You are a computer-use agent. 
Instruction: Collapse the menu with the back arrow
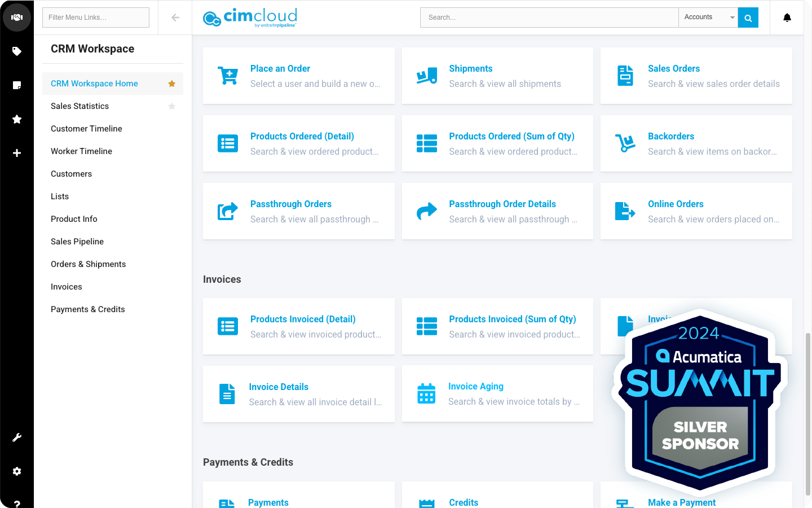coord(175,17)
